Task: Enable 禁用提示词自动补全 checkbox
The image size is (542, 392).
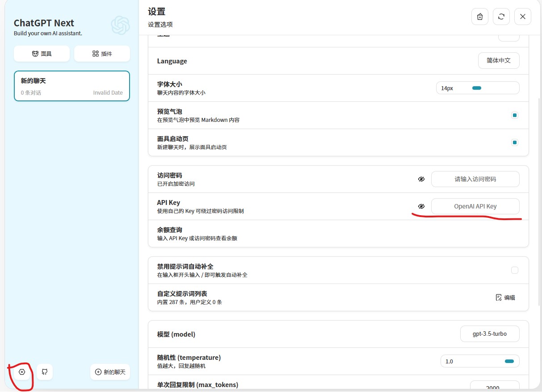Action: [515, 270]
